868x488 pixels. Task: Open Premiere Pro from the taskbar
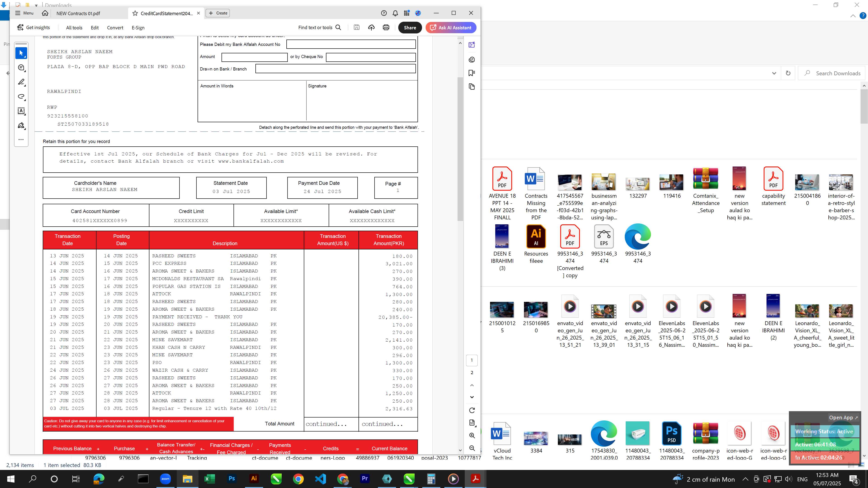click(x=365, y=479)
